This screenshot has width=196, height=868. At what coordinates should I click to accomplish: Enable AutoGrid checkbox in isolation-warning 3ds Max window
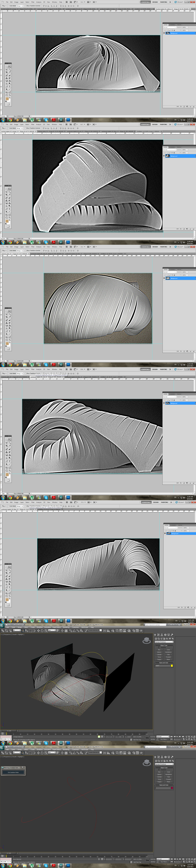click(159, 769)
